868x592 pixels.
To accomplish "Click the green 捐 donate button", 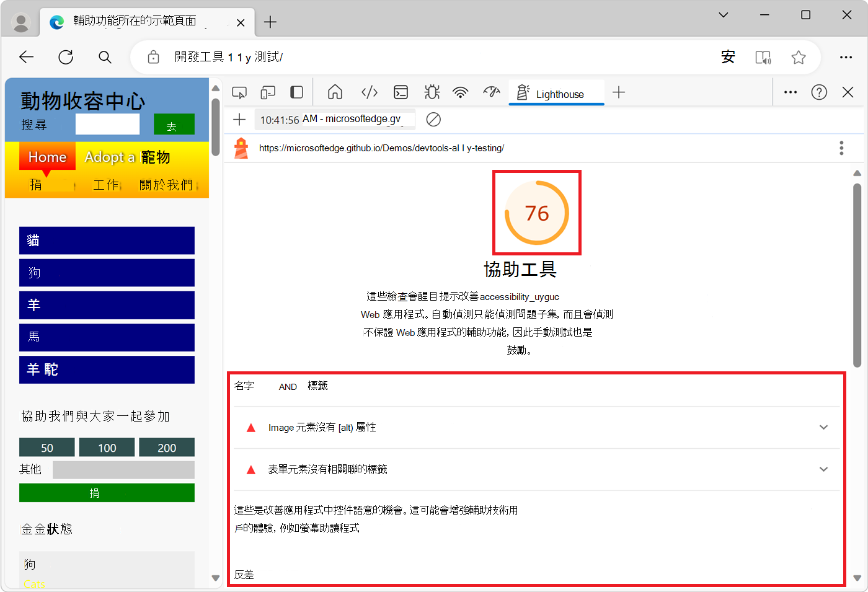I will 107,492.
